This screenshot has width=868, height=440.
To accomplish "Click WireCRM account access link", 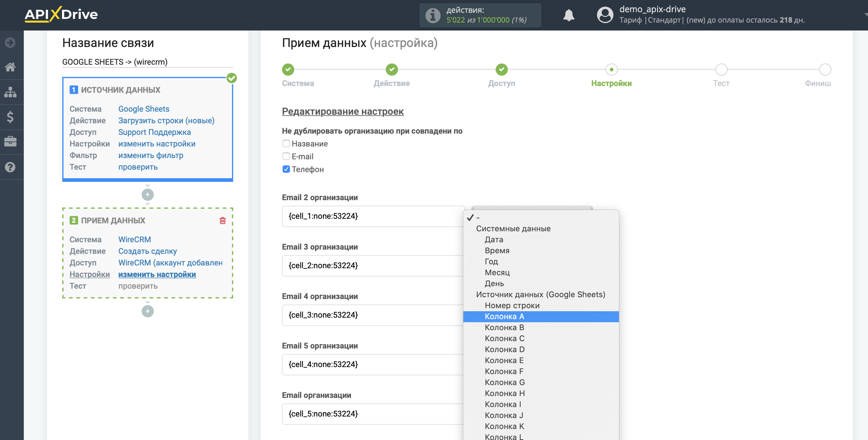I will [170, 263].
